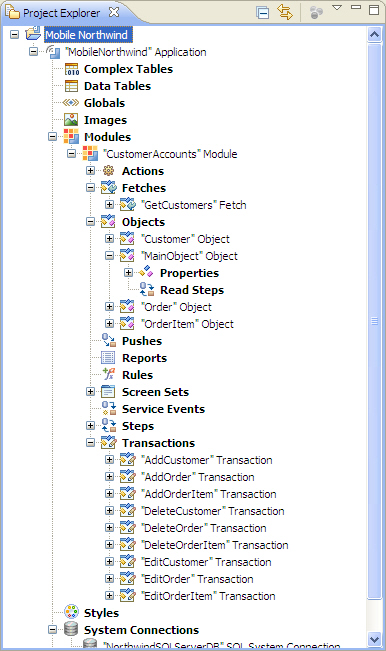The width and height of the screenshot is (386, 651).
Task: Close the Project Explorer tab
Action: pos(114,12)
